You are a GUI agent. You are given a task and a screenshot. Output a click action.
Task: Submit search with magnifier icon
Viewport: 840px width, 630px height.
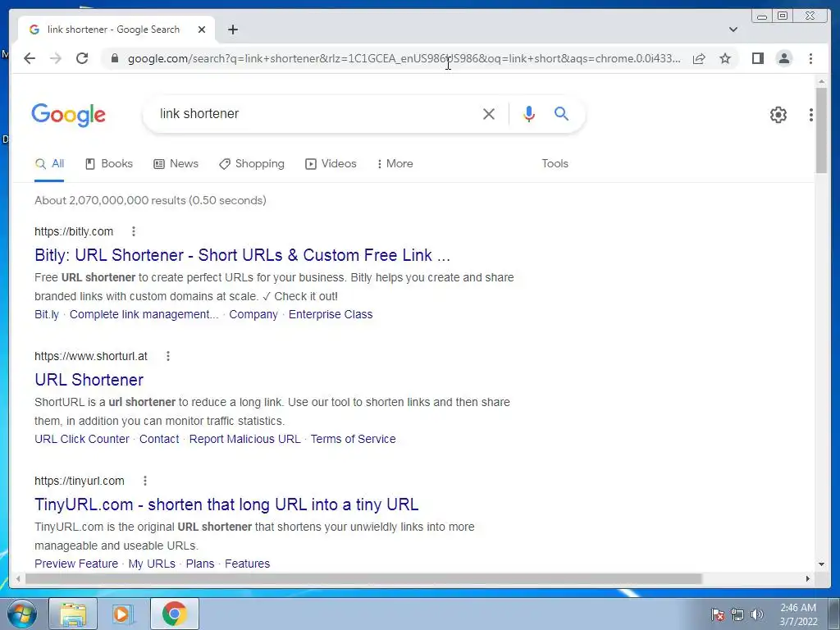[x=561, y=113]
